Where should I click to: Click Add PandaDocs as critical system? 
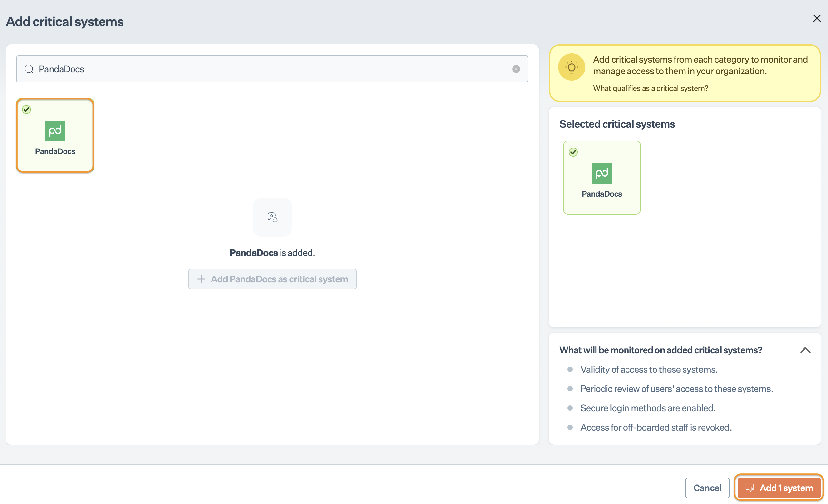pyautogui.click(x=279, y=279)
